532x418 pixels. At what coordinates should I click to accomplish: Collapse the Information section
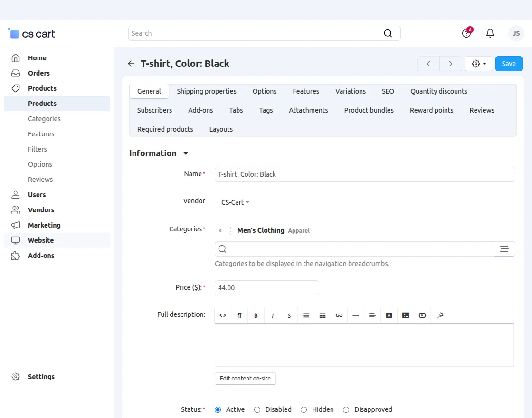pyautogui.click(x=186, y=153)
